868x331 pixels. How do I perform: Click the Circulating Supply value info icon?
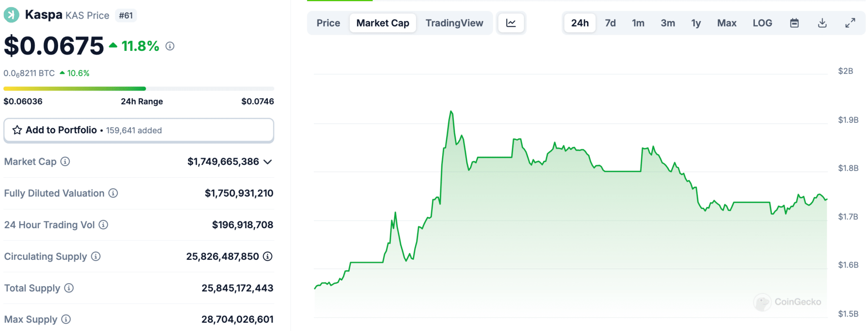(267, 256)
